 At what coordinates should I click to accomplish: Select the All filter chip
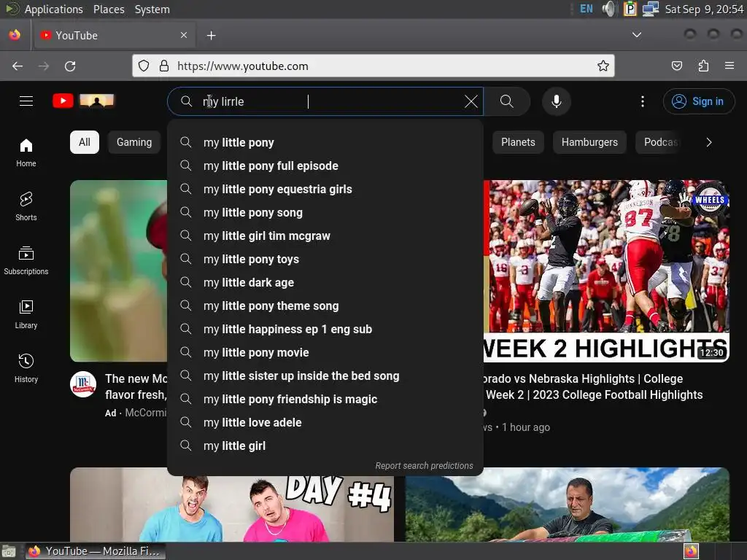coord(85,142)
